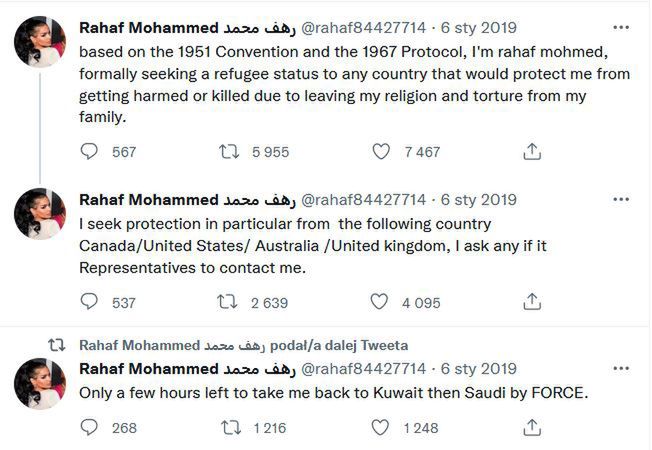This screenshot has height=450, width=652.
Task: Reply to the 1951 Convention refugee tweet
Action: 90,151
